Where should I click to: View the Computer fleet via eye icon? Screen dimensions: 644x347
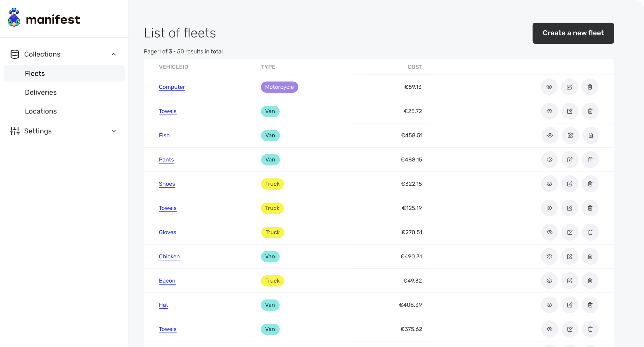549,87
